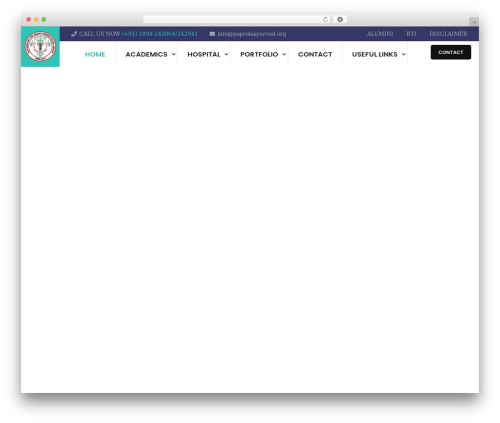Expand the Portfolio dropdown chevron
This screenshot has height=423, width=500.
(x=284, y=54)
